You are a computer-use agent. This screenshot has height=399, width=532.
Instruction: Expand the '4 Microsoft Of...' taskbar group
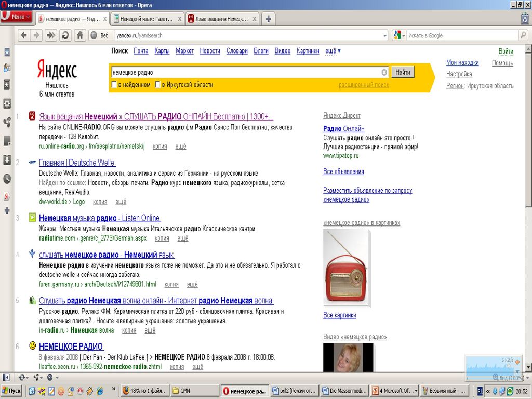[x=395, y=391]
